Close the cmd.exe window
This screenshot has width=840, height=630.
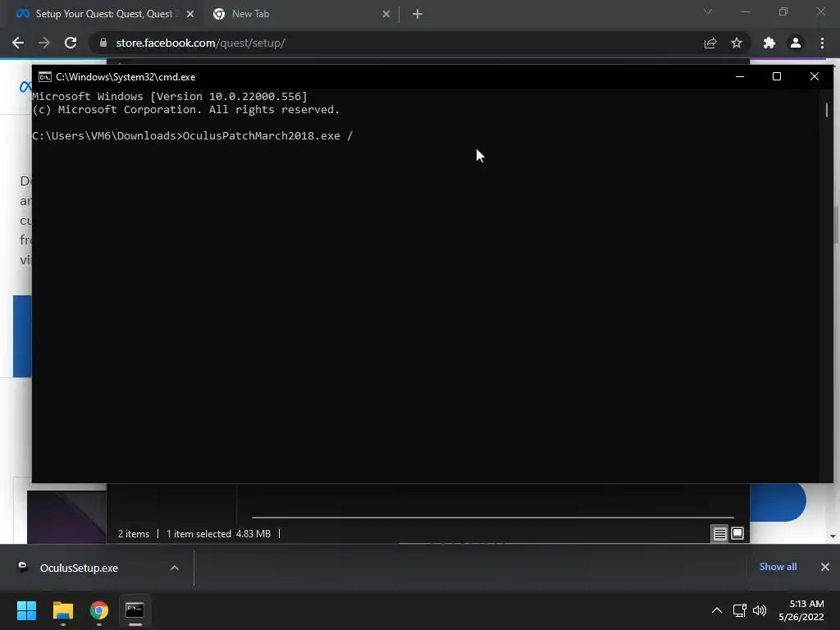point(815,76)
